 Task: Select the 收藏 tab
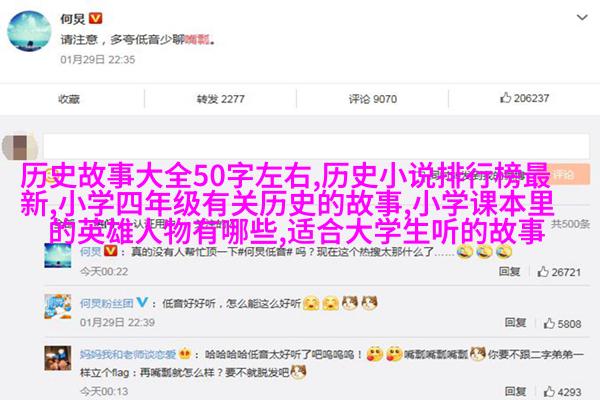click(69, 99)
